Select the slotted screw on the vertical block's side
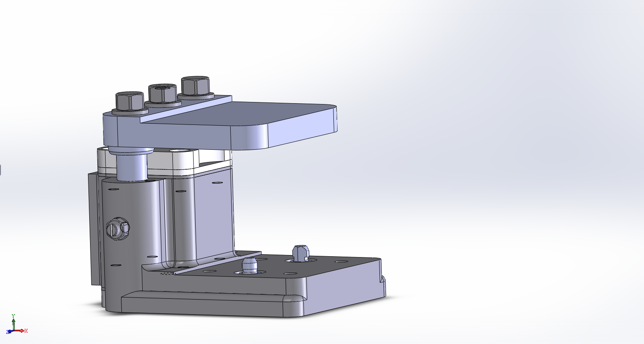The height and width of the screenshot is (344, 644). (118, 229)
